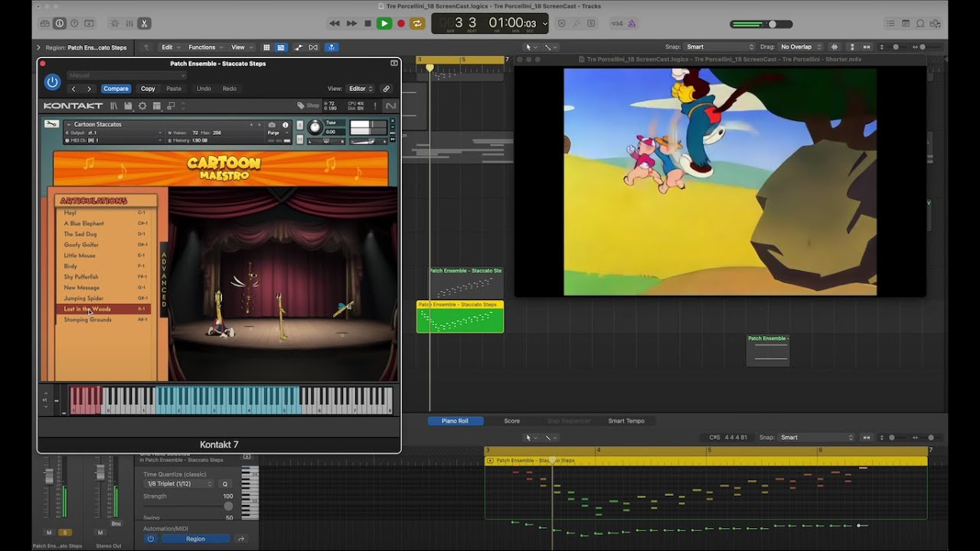Open the Note Pads button
The height and width of the screenshot is (551, 980).
[x=904, y=24]
